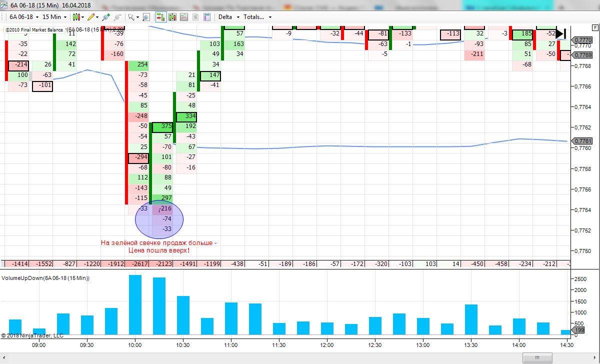Open the Totals... dropdown

[258, 16]
